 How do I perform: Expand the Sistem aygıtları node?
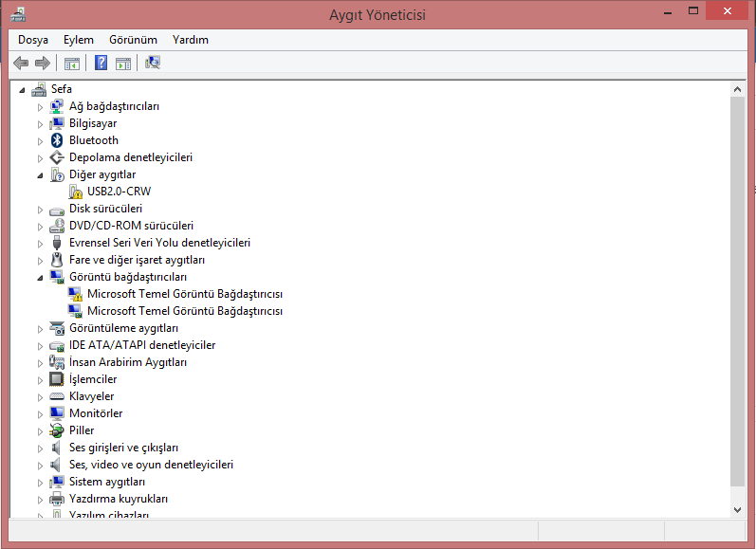point(40,482)
